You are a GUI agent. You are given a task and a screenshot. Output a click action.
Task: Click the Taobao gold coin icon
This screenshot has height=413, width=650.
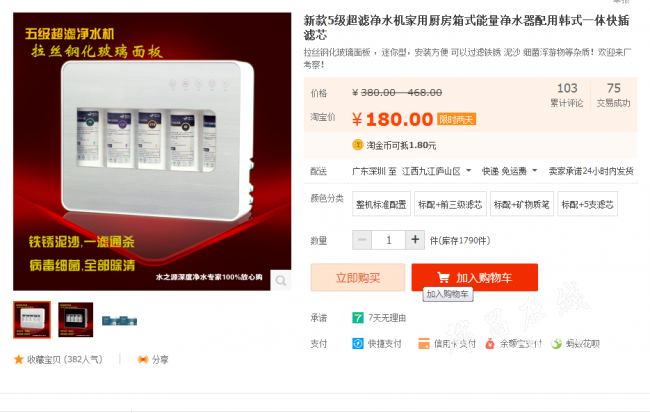point(357,145)
